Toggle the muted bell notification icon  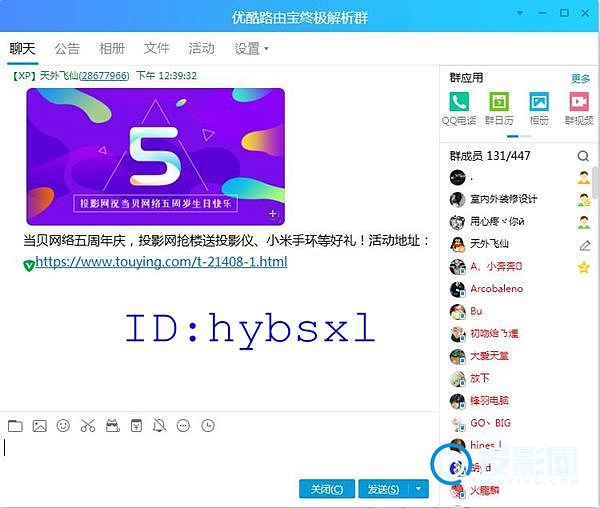click(160, 425)
